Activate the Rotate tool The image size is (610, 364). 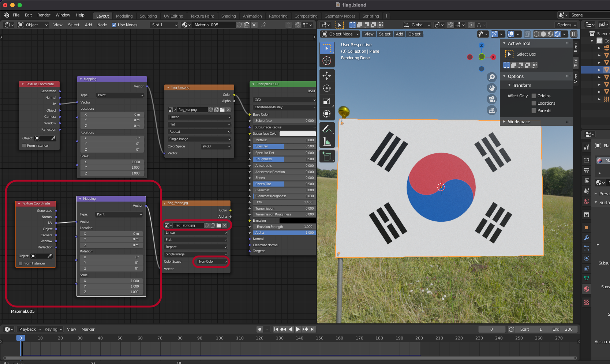click(x=327, y=89)
